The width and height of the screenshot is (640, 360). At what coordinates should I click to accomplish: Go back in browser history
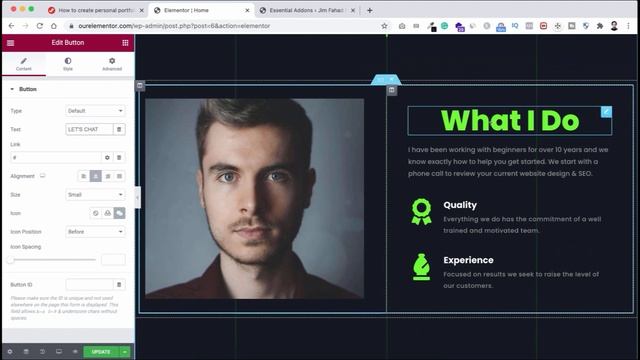(x=11, y=26)
